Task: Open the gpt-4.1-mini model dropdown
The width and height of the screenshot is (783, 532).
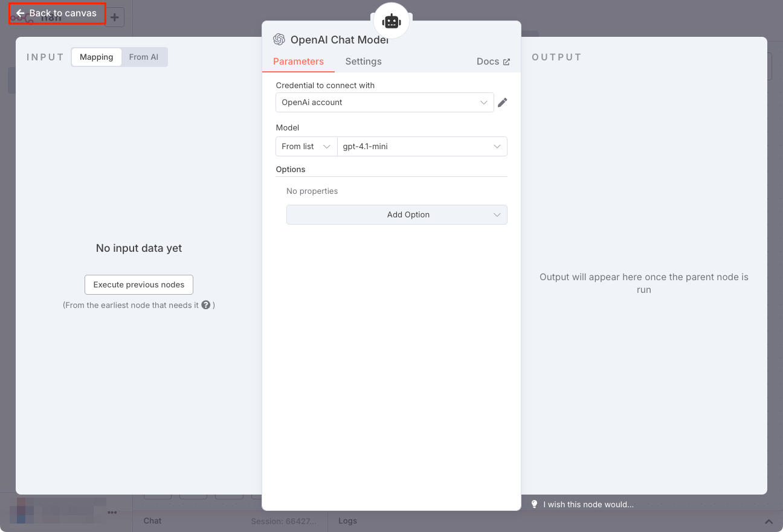Action: click(422, 147)
